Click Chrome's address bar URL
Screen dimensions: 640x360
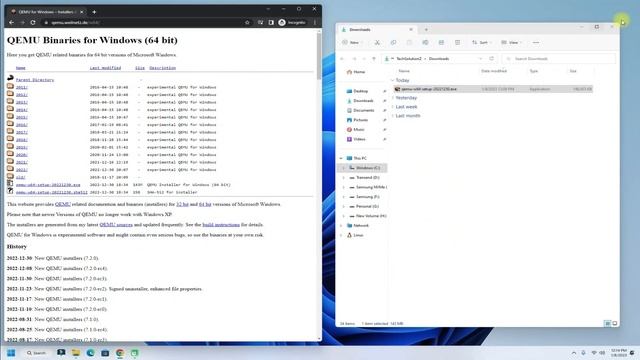point(76,22)
